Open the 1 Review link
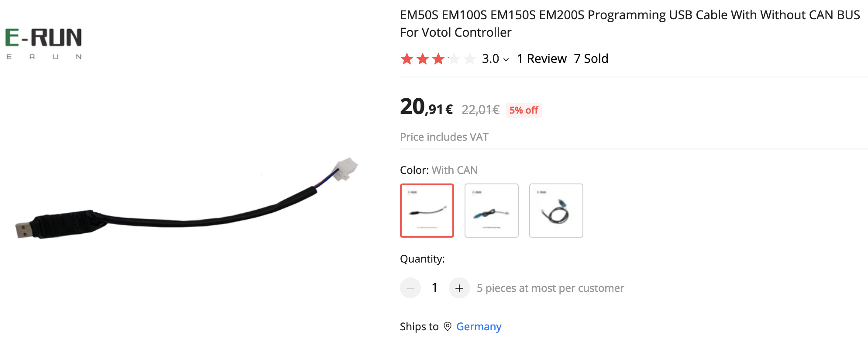Screen dimensions: 868x339 (x=541, y=59)
